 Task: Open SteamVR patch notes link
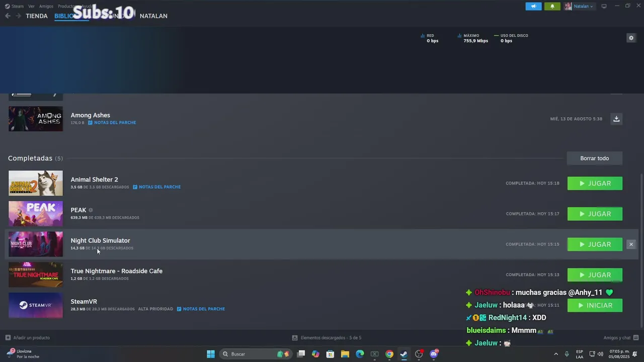click(201, 309)
